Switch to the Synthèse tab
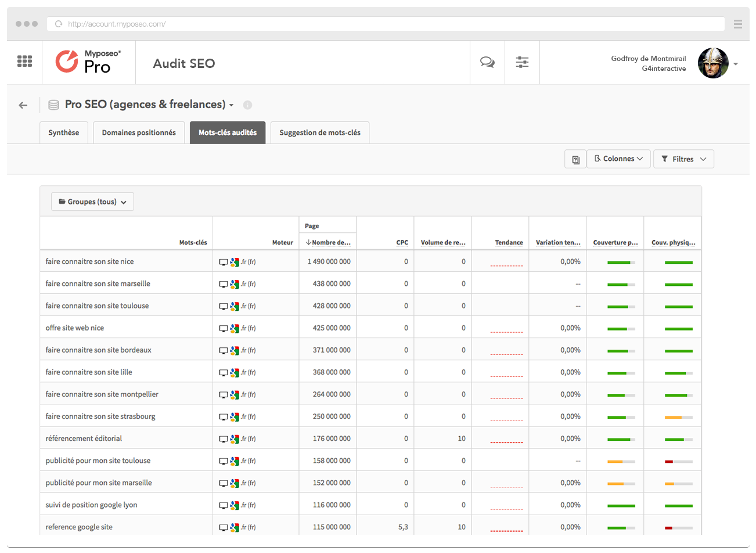756x553 pixels. click(x=64, y=132)
